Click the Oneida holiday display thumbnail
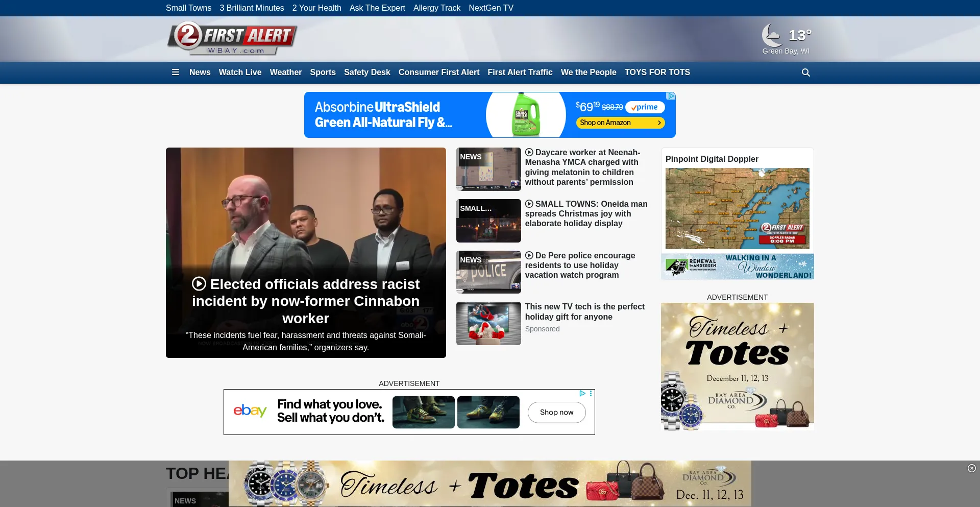This screenshot has width=980, height=507. point(488,221)
